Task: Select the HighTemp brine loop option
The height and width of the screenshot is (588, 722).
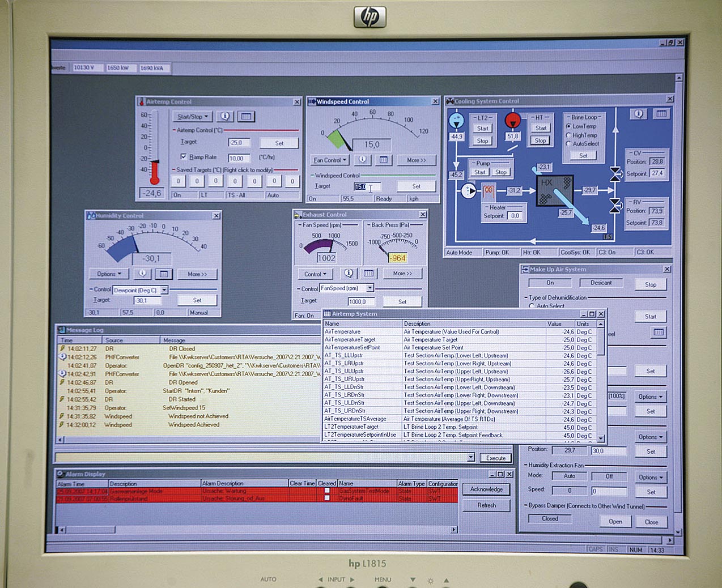Action: click(568, 135)
